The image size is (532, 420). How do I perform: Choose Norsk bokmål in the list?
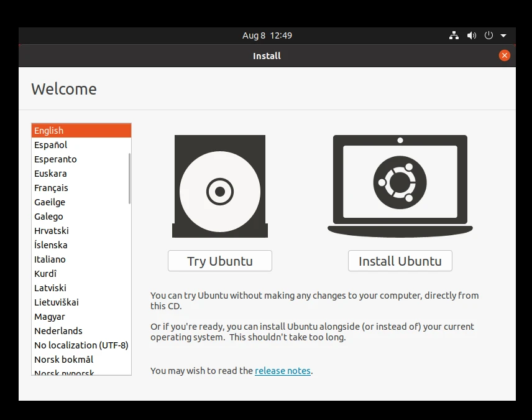pos(63,360)
